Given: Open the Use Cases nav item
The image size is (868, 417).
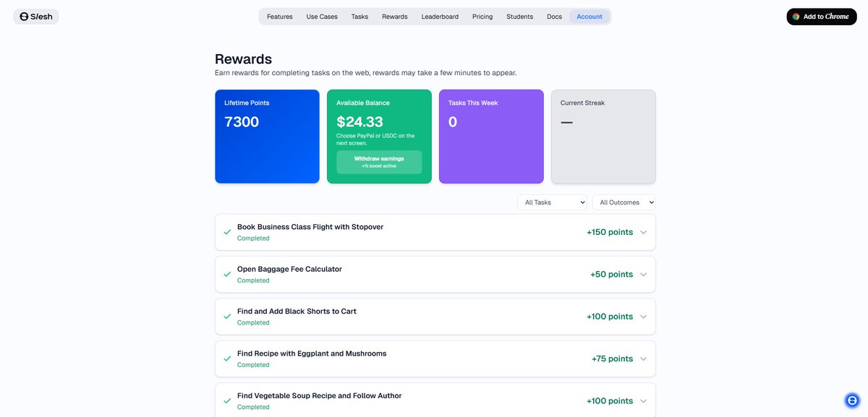Looking at the screenshot, I should [x=322, y=17].
